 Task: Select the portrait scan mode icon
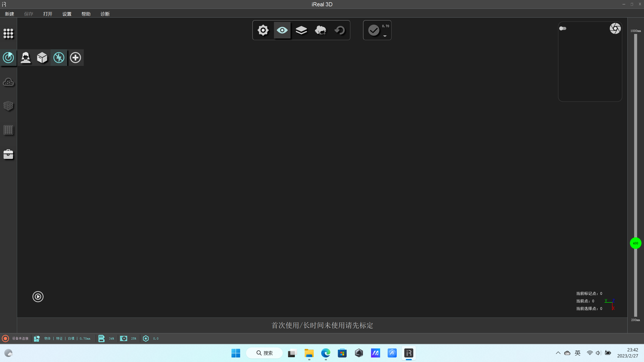coord(25,58)
